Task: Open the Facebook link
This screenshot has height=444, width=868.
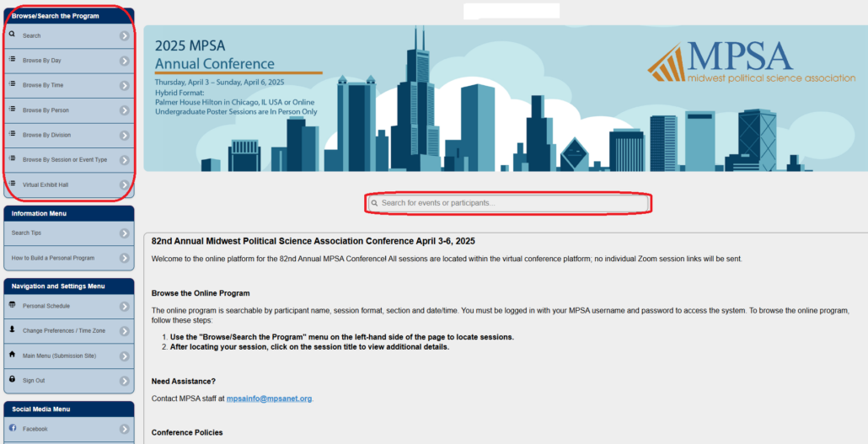Action: (x=69, y=429)
